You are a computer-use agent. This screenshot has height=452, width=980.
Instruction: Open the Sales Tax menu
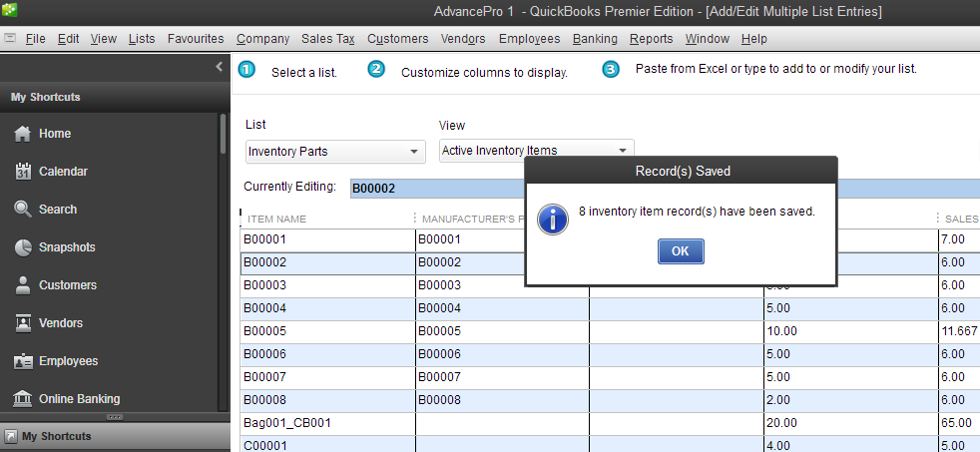coord(329,39)
